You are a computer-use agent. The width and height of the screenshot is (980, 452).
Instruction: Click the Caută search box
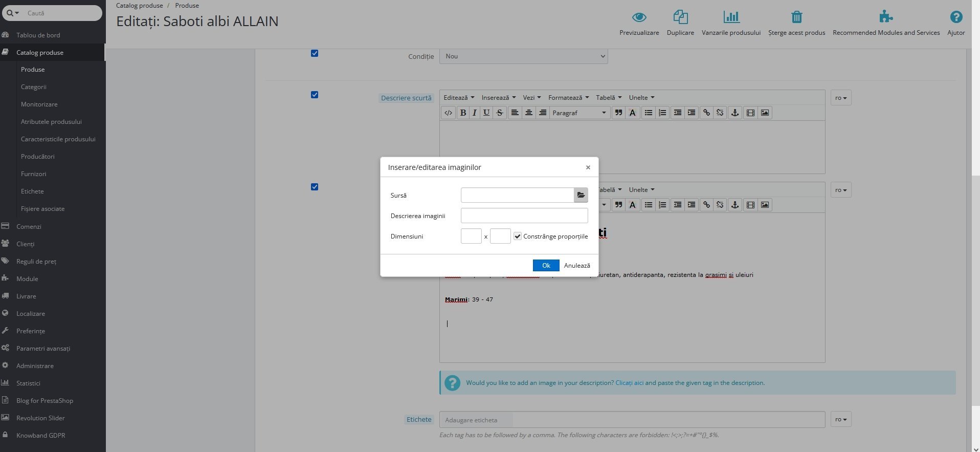(61, 13)
